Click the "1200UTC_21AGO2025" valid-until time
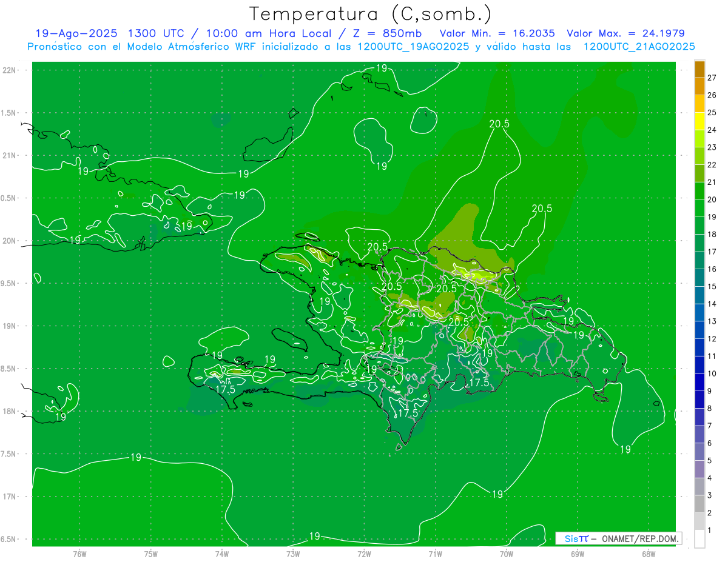728x562 pixels. pos(639,47)
